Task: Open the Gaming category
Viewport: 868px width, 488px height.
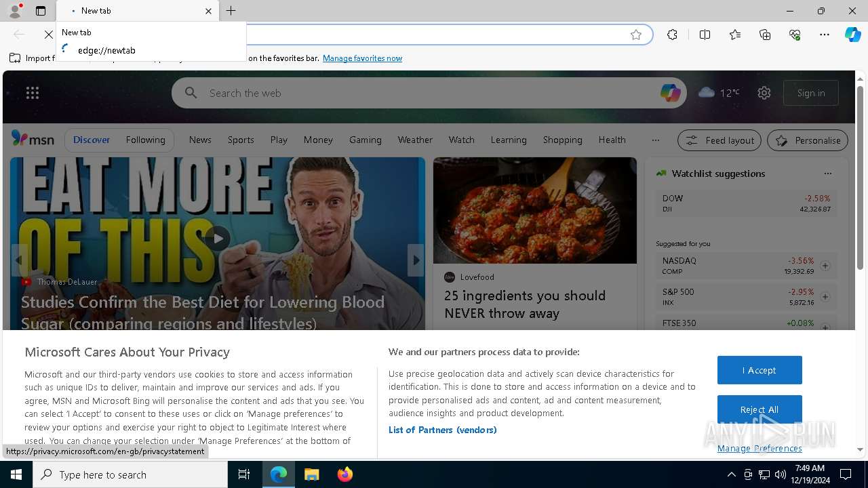Action: [366, 140]
